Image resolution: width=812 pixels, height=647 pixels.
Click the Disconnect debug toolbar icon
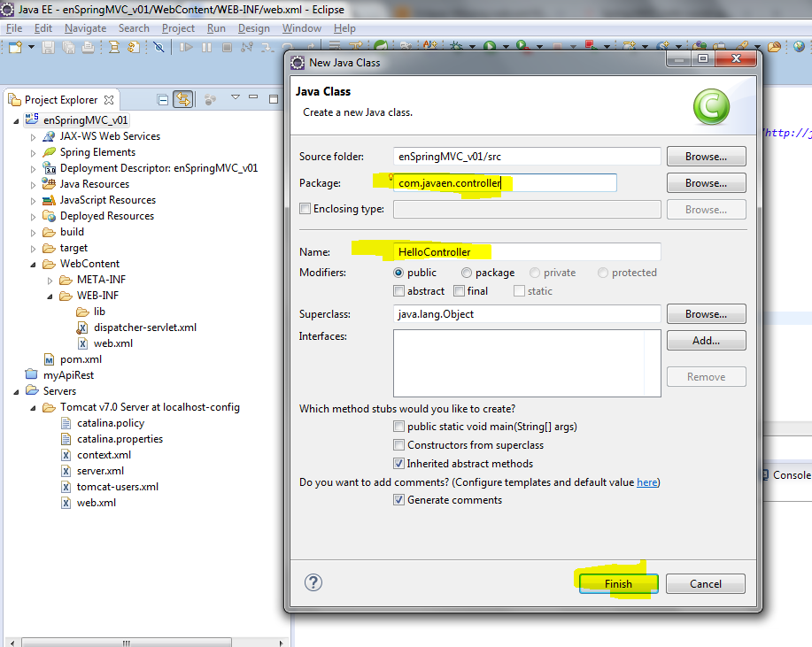pyautogui.click(x=247, y=48)
